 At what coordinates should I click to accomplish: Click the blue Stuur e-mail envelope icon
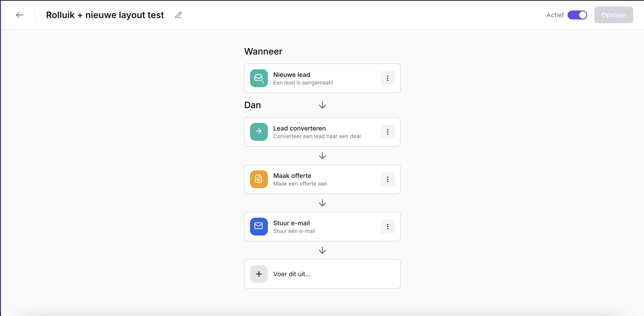[259, 227]
